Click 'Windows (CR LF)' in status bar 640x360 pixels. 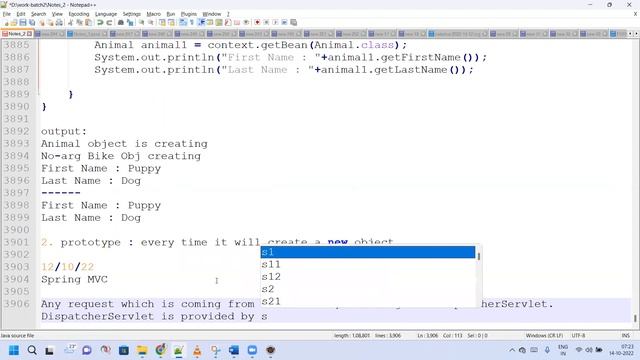(x=544, y=336)
